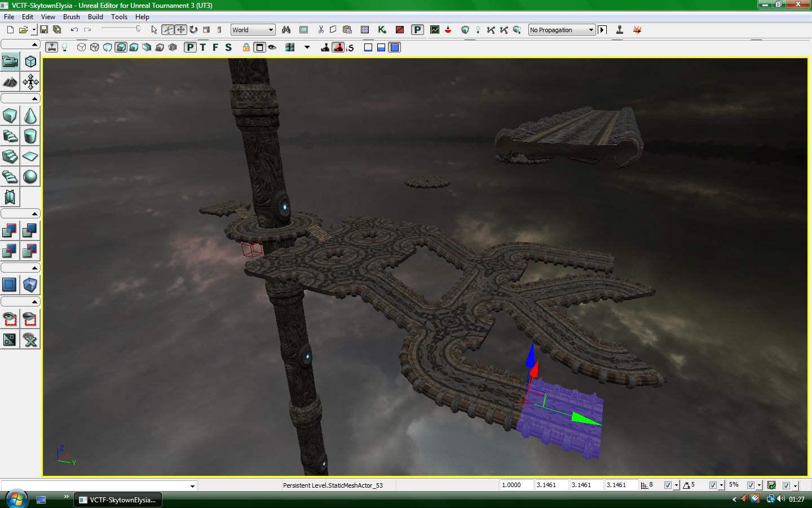This screenshot has width=812, height=508.
Task: Click the Find Actors binoculars icon
Action: coord(286,29)
